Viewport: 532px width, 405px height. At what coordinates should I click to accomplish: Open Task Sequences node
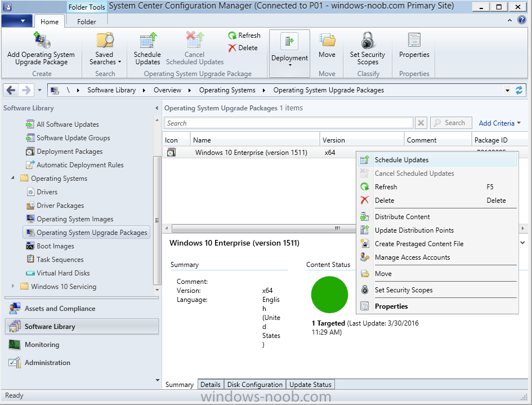tap(55, 260)
